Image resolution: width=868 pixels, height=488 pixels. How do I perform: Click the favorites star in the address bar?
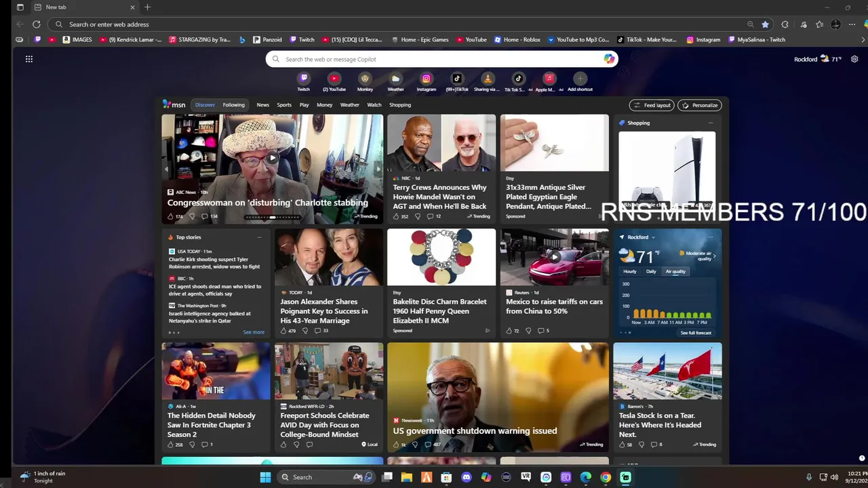tap(766, 24)
